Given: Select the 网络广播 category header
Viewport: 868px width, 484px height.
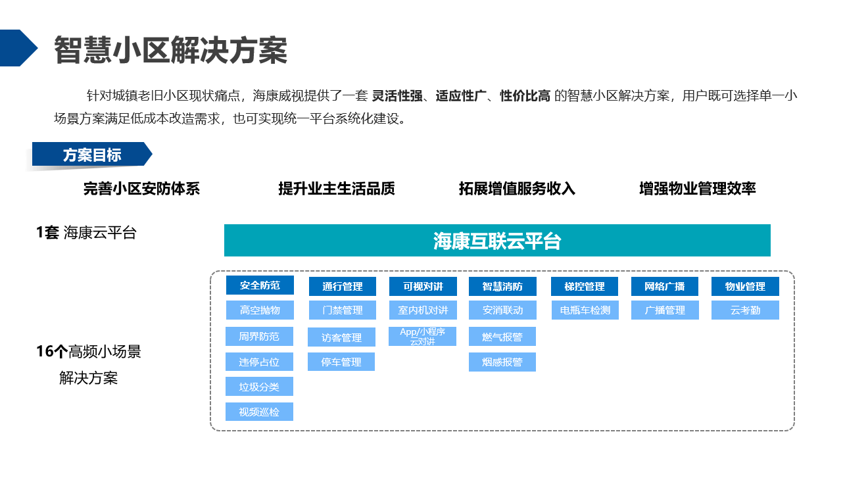Looking at the screenshot, I should click(x=665, y=287).
